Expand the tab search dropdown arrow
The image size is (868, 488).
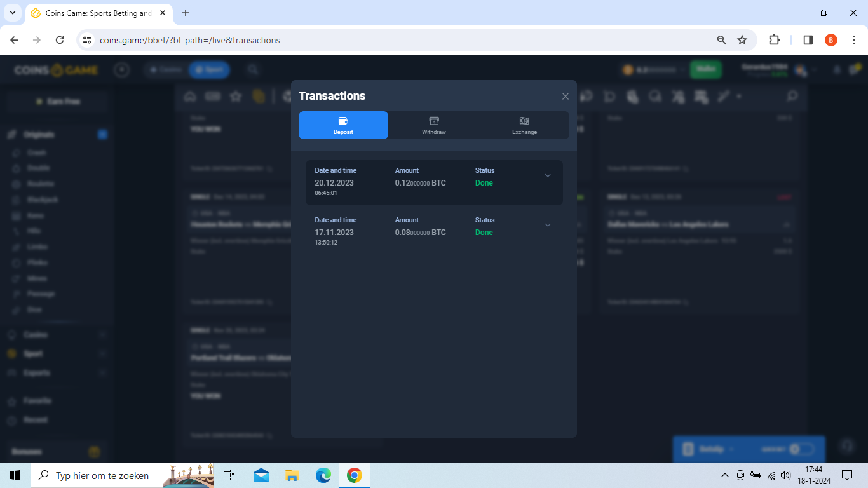[x=12, y=13]
